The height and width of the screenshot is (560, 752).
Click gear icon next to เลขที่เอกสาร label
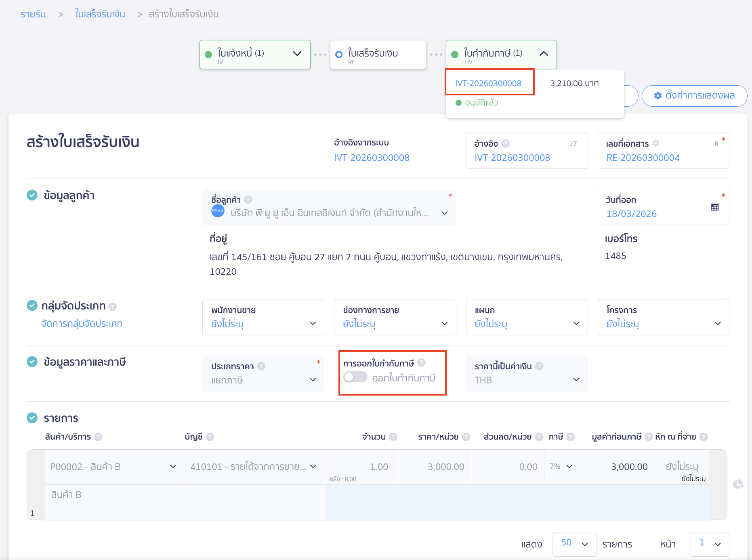(x=655, y=143)
